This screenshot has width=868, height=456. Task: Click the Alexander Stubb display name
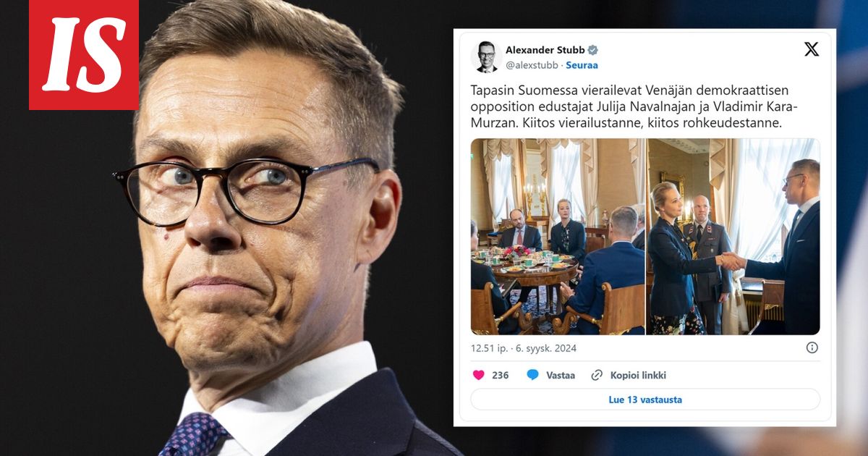click(545, 50)
